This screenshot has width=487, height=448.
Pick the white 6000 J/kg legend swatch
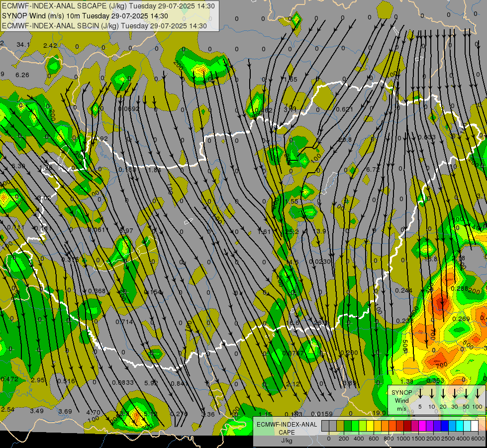[474, 426]
